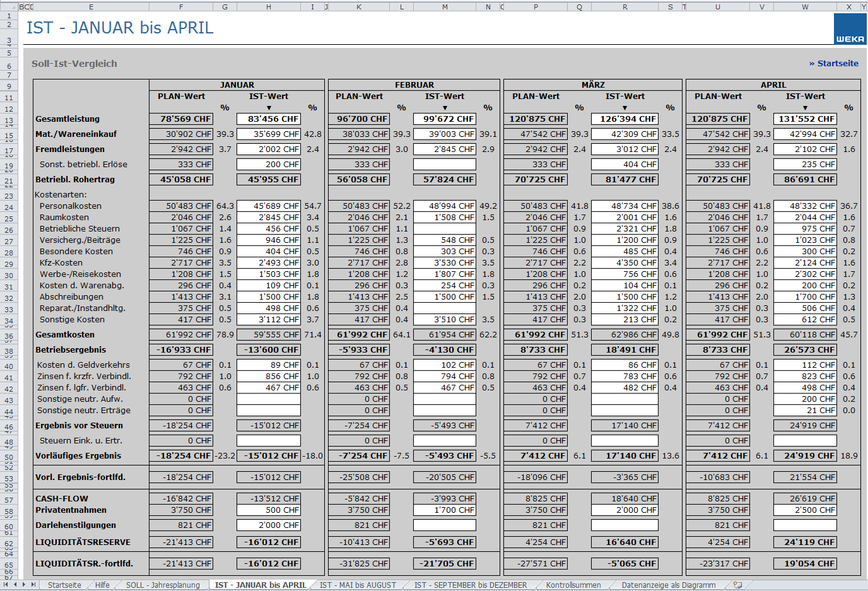Go to IST - SEPTEMBER bis DEZEMBER tab
868x591 pixels.
(x=470, y=585)
